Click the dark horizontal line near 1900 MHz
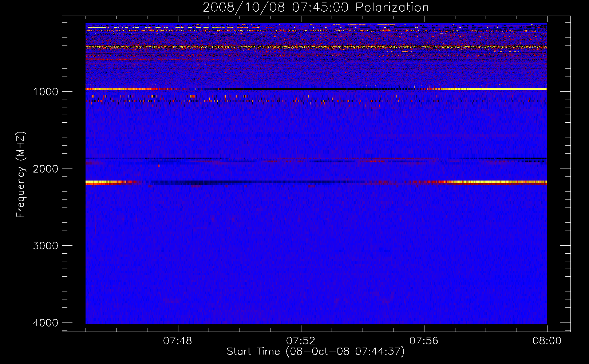Viewport: 589px width, 364px height. [x=316, y=159]
